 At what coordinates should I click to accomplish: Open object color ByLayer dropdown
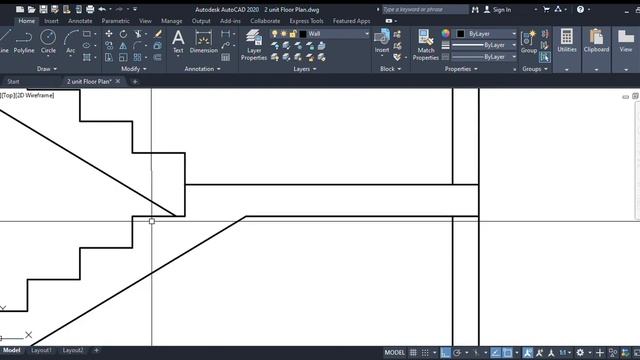(x=513, y=34)
